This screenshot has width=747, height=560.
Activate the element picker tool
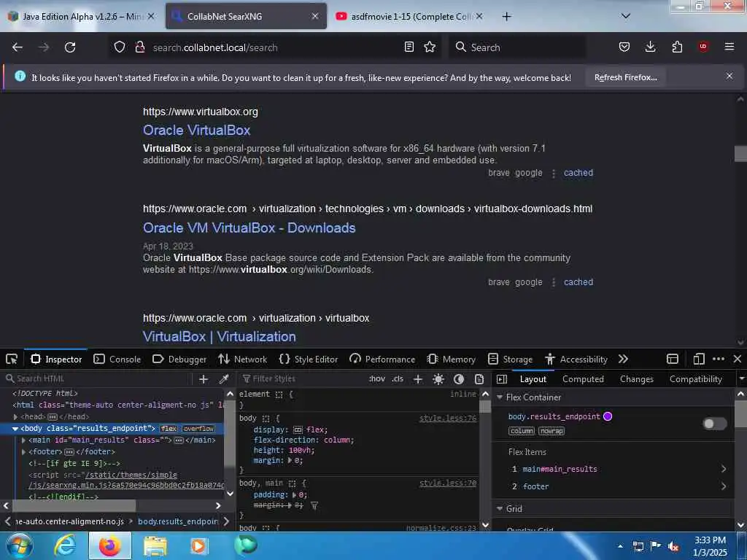[12, 359]
